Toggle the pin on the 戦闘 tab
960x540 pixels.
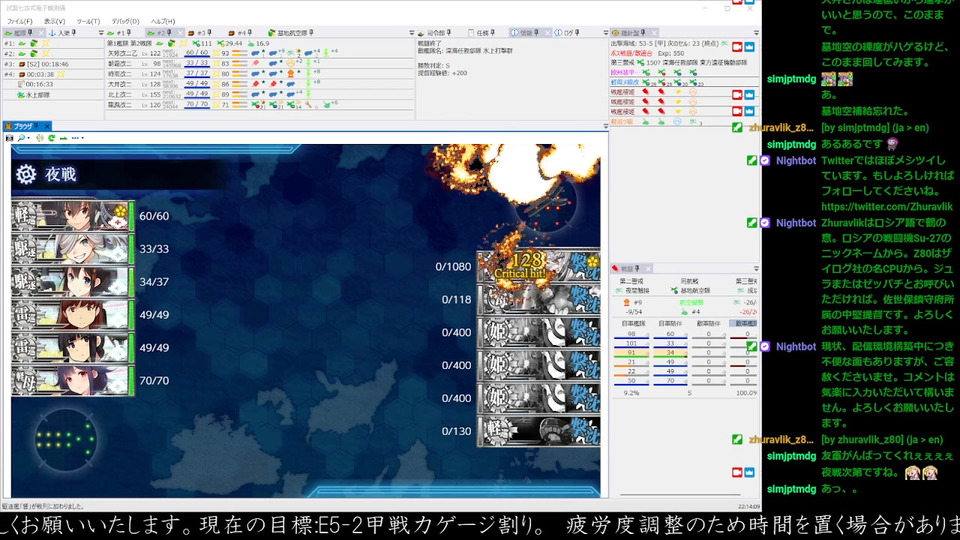[x=637, y=268]
